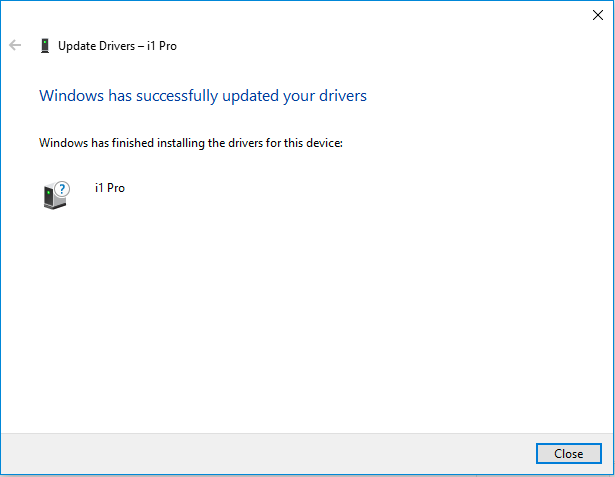Click 'Windows has successfully updated your drivers' heading
Screen dimensions: 615x477
pos(203,96)
